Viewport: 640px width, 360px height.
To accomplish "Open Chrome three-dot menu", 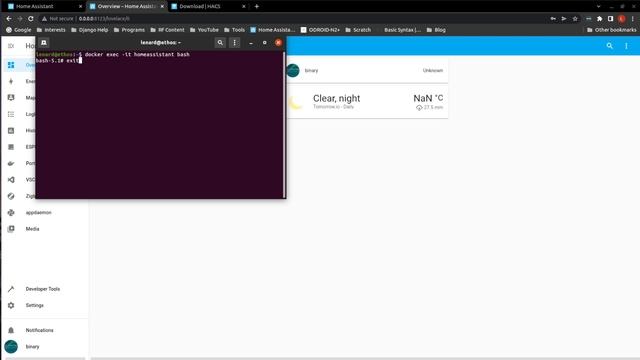I will click(633, 18).
